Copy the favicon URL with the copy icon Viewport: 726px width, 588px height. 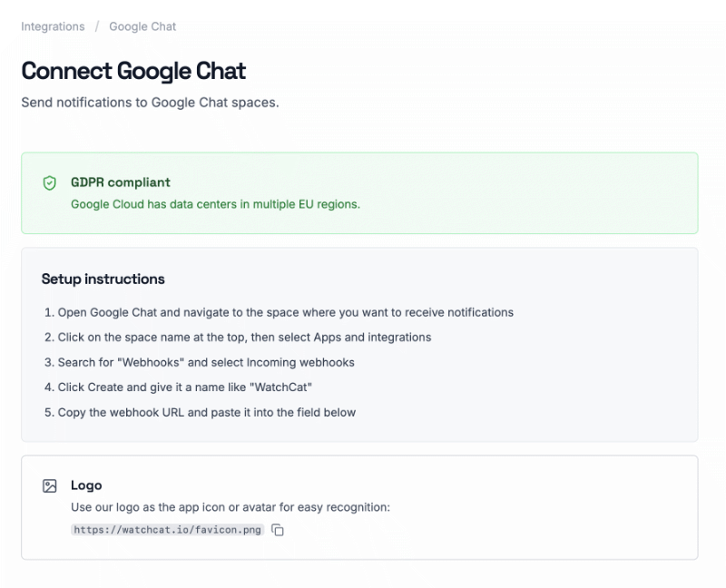point(278,530)
